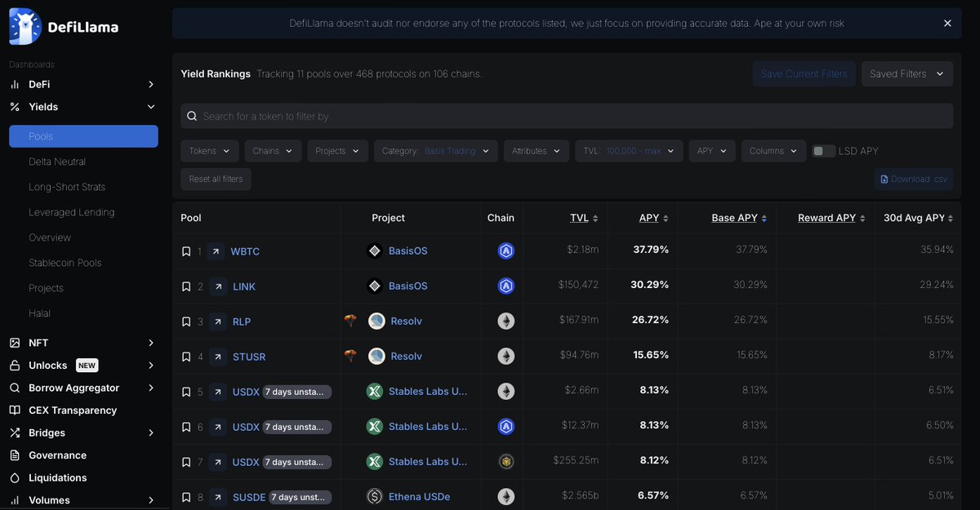
Task: Click the DefiLlama logo
Action: [64, 26]
